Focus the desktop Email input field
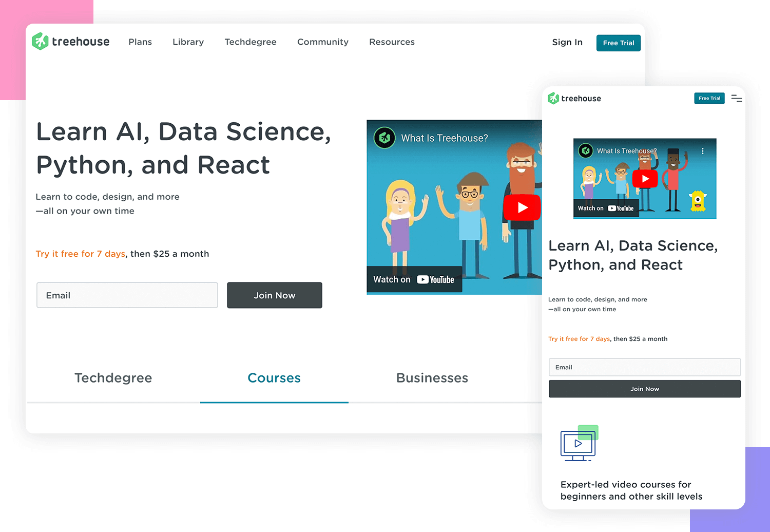The height and width of the screenshot is (532, 770). tap(127, 295)
